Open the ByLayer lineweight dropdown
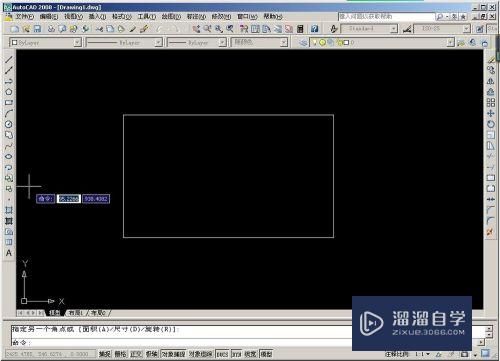The image size is (500, 361). (x=223, y=43)
